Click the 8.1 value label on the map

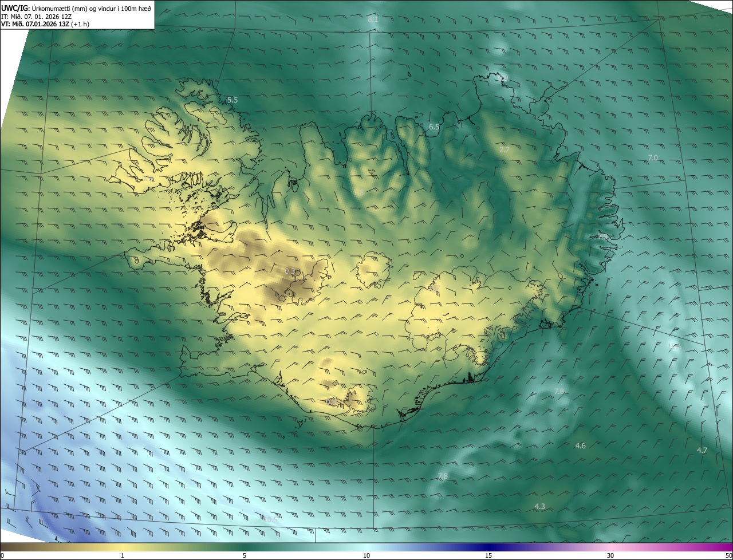(x=373, y=19)
